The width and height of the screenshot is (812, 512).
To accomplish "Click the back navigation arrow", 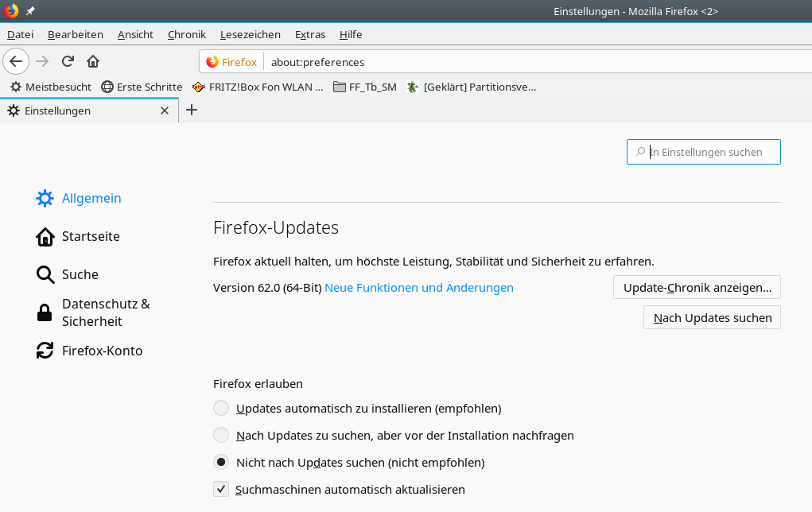I will point(16,61).
